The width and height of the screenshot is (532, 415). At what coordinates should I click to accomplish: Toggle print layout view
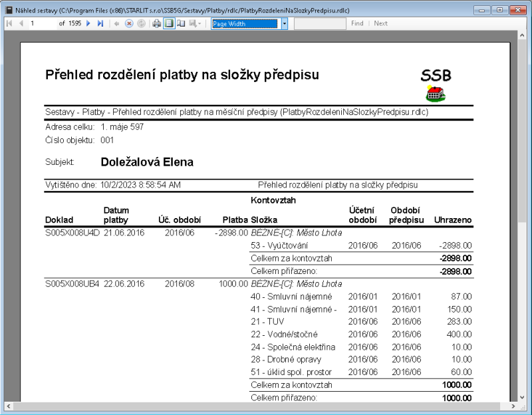(169, 24)
